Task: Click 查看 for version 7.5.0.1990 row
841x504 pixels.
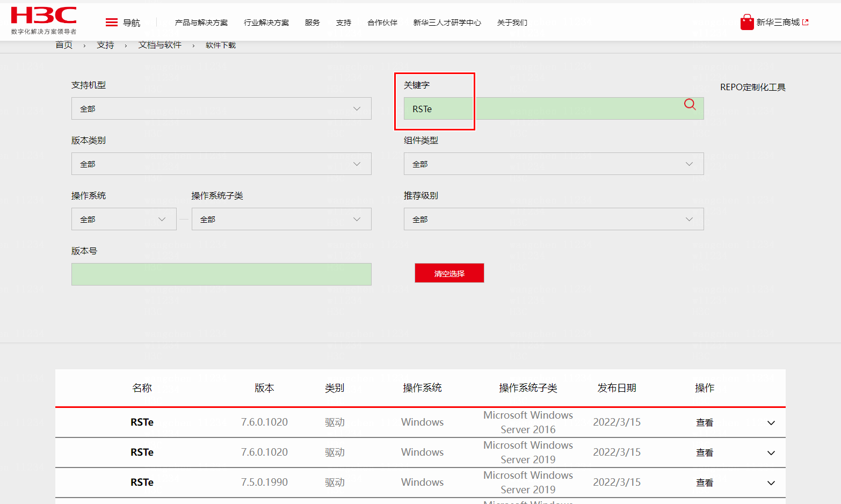Action: pos(705,483)
